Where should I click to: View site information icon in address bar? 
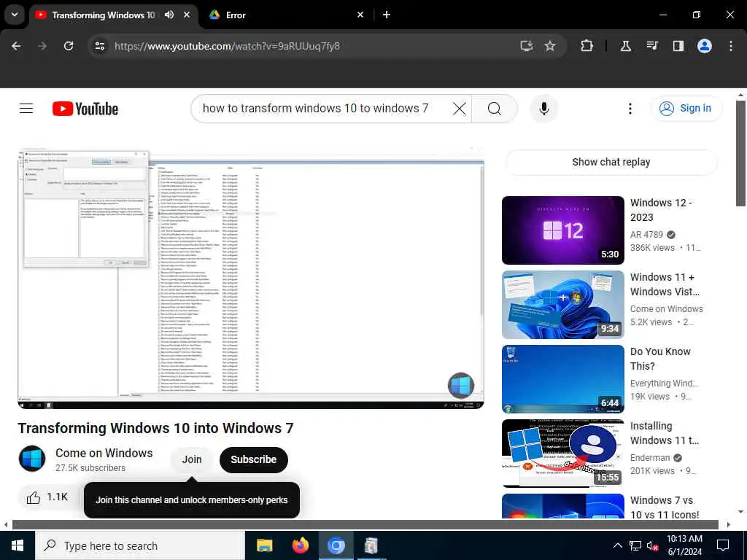[100, 46]
